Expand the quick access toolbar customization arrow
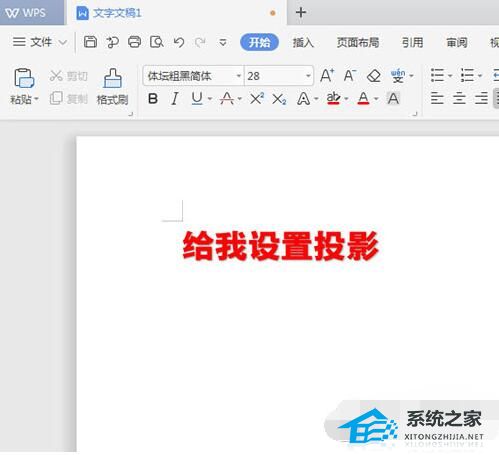The image size is (499, 455). (223, 42)
